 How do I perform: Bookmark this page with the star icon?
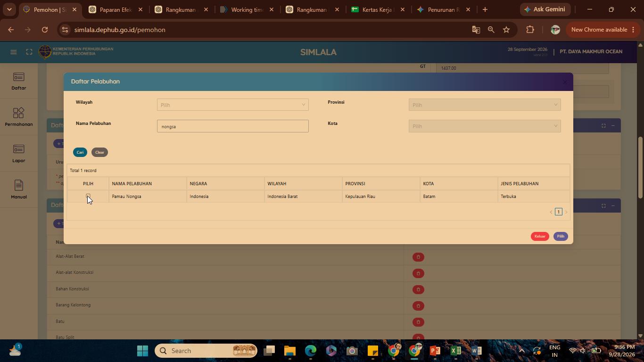tap(506, 30)
